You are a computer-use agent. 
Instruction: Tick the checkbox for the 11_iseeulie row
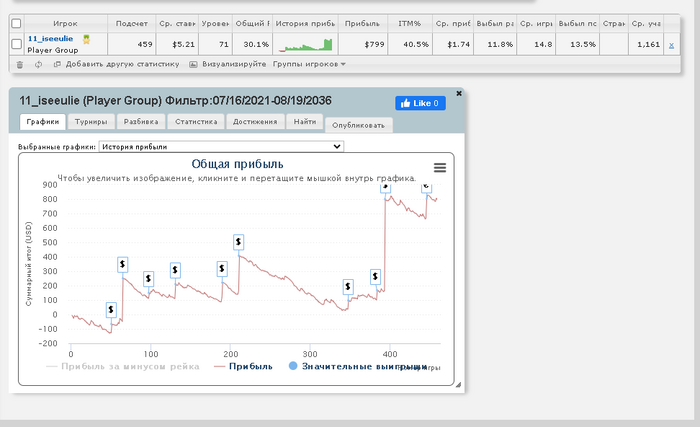coord(17,44)
